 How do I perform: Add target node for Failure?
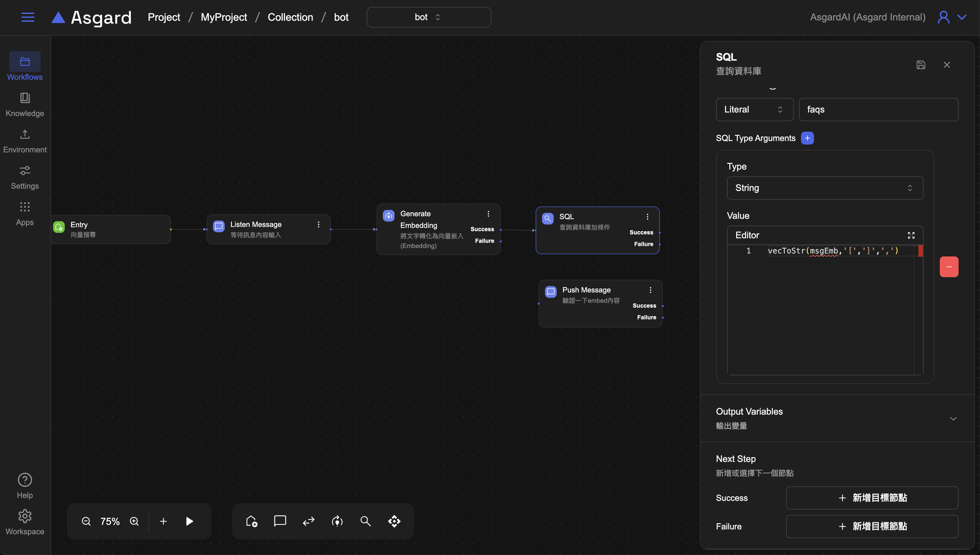coord(872,526)
